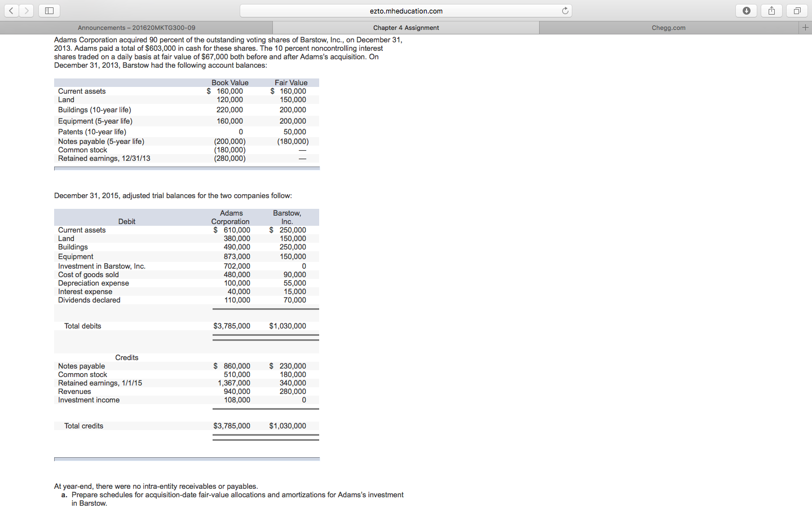The image size is (812, 508).
Task: Open the Share menu
Action: tap(771, 10)
